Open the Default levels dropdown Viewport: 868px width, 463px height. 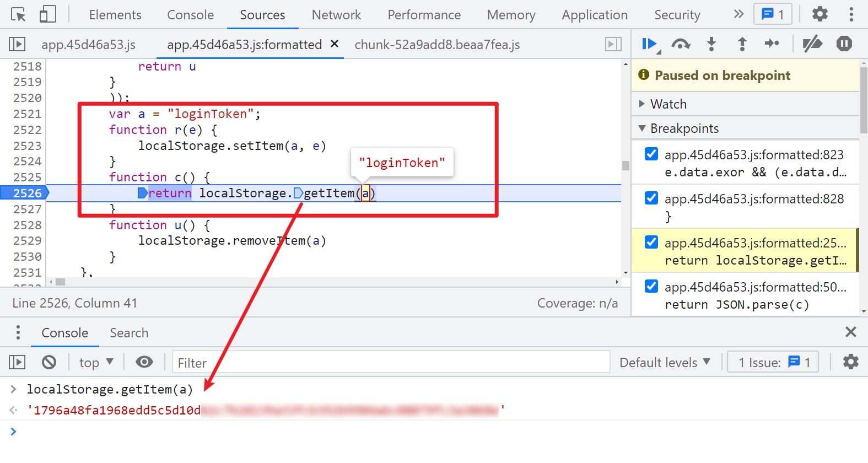tap(665, 362)
